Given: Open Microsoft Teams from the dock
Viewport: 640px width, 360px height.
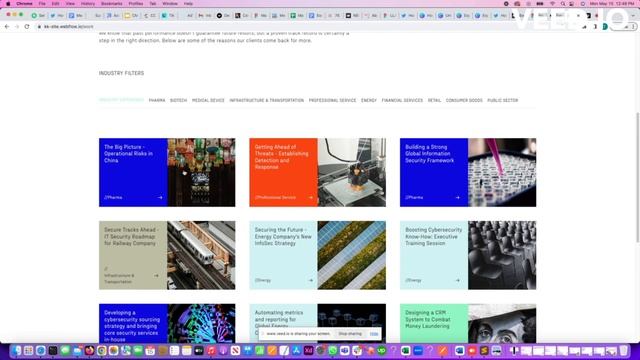Looking at the screenshot, I should coord(345,351).
